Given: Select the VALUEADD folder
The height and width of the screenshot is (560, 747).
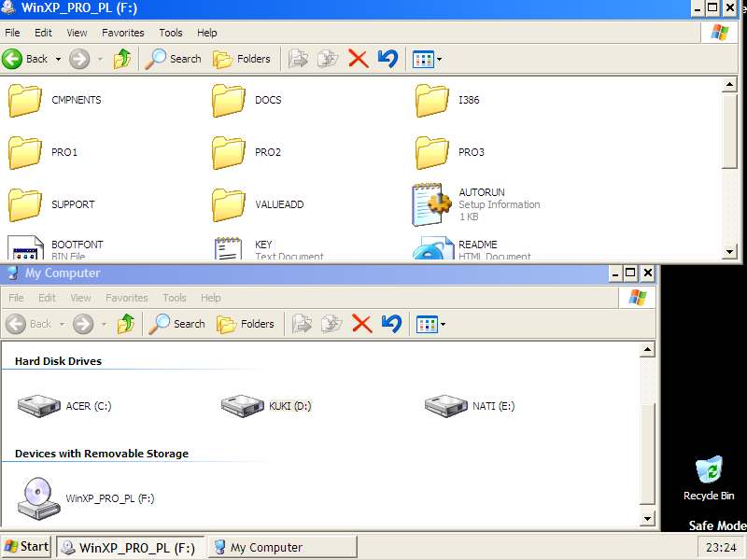Looking at the screenshot, I should click(x=258, y=204).
